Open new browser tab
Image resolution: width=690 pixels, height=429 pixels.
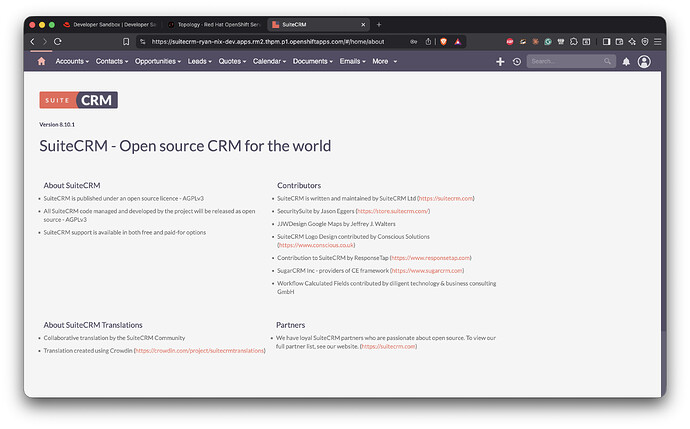click(379, 25)
